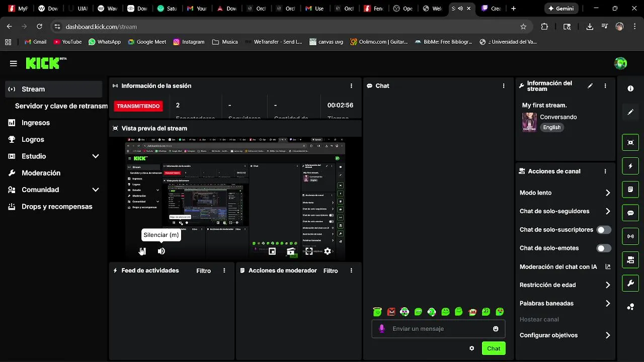Click the green Chat send button
Screen dimensions: 644x362
pos(494,348)
